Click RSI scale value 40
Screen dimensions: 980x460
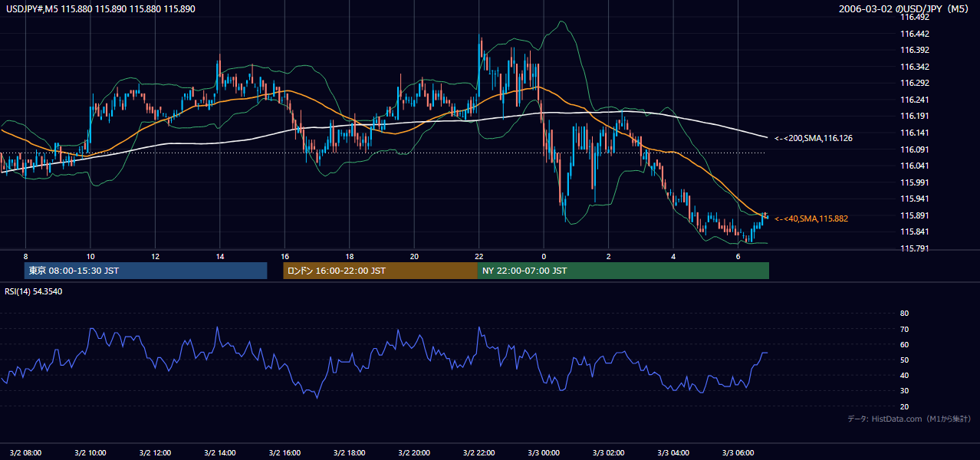click(904, 376)
